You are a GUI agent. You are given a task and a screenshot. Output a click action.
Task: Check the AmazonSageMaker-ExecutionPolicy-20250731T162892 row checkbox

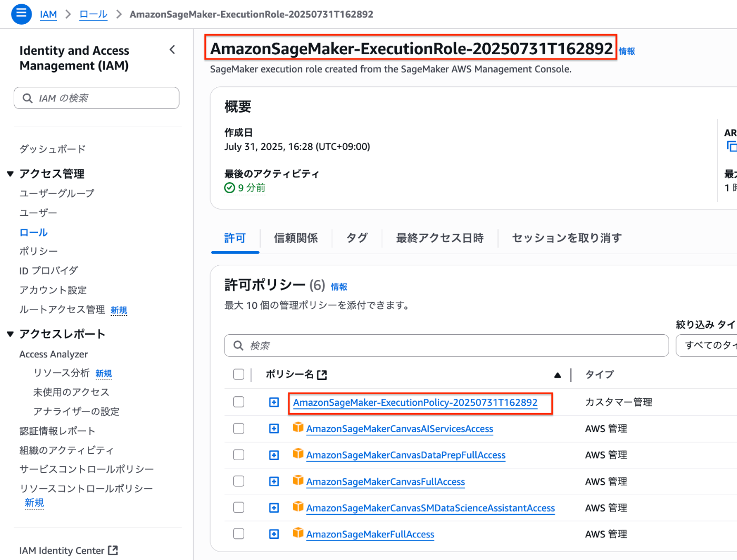(238, 402)
